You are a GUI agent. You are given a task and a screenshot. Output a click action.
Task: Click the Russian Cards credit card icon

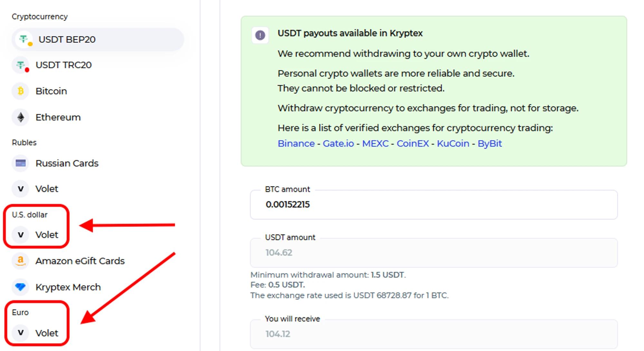pos(21,163)
